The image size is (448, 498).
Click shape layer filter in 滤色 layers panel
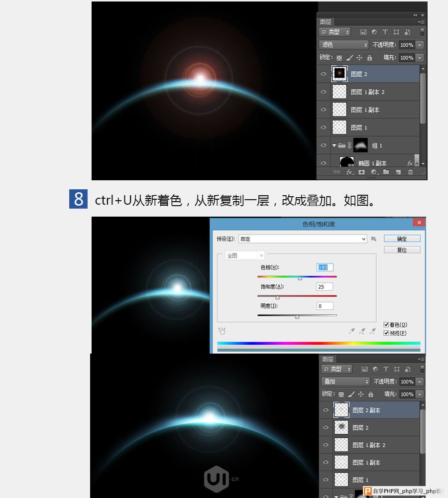point(396,32)
